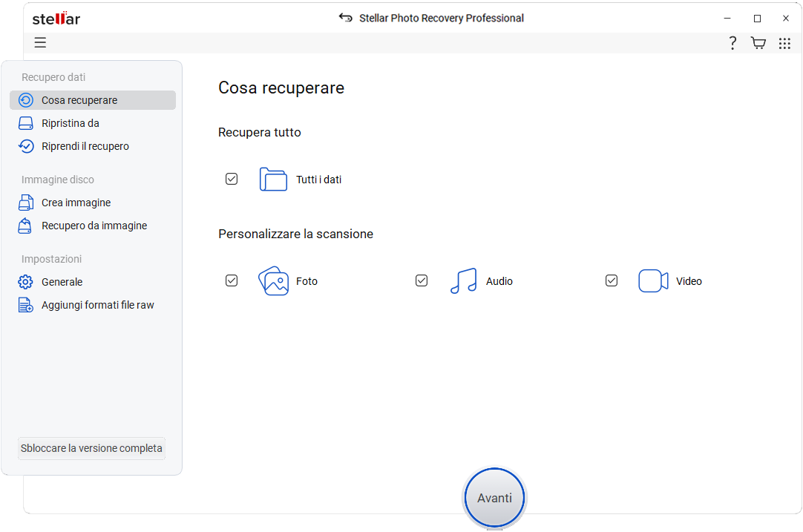Image resolution: width=803 pixels, height=532 pixels.
Task: Open Generale settings
Action: [93, 282]
